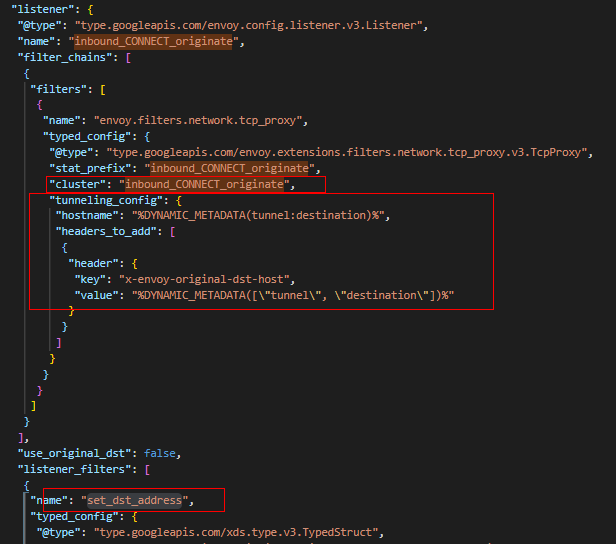616x544 pixels.
Task: Click the "filters" key
Action: click(x=59, y=89)
